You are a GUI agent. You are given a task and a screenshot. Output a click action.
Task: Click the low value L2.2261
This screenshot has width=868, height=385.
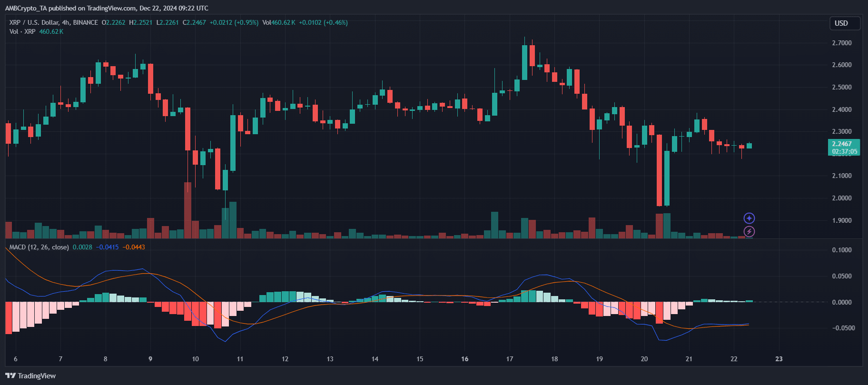(x=168, y=22)
